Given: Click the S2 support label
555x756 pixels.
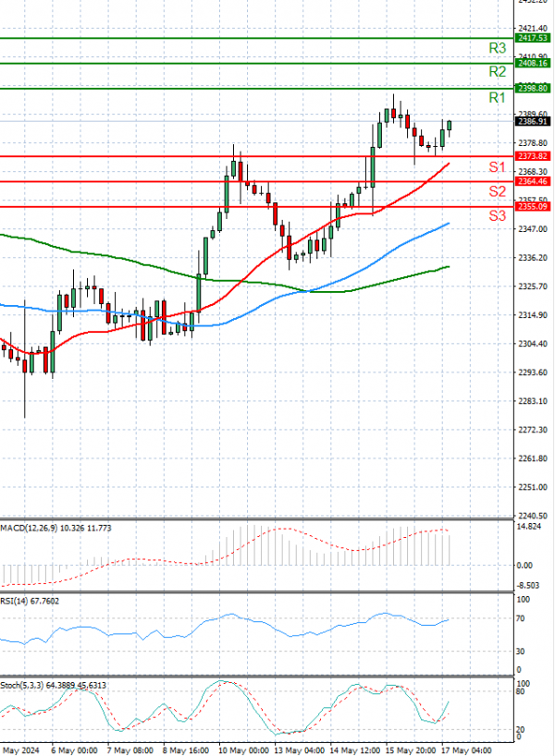Looking at the screenshot, I should 497,191.
